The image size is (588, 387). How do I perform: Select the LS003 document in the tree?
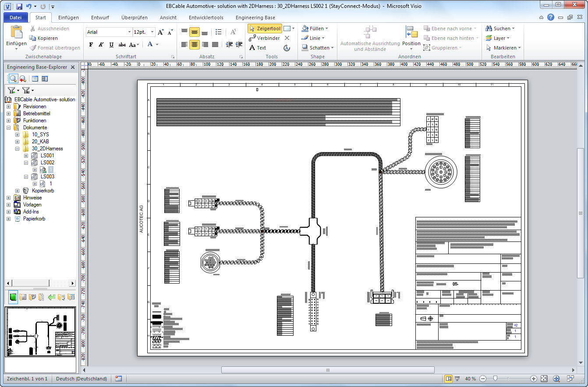point(47,177)
